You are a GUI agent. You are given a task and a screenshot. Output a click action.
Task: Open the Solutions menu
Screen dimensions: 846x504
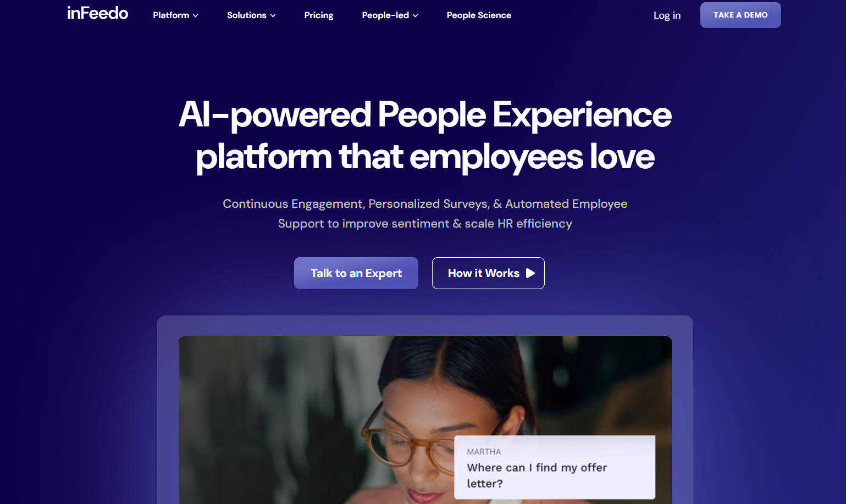[251, 15]
